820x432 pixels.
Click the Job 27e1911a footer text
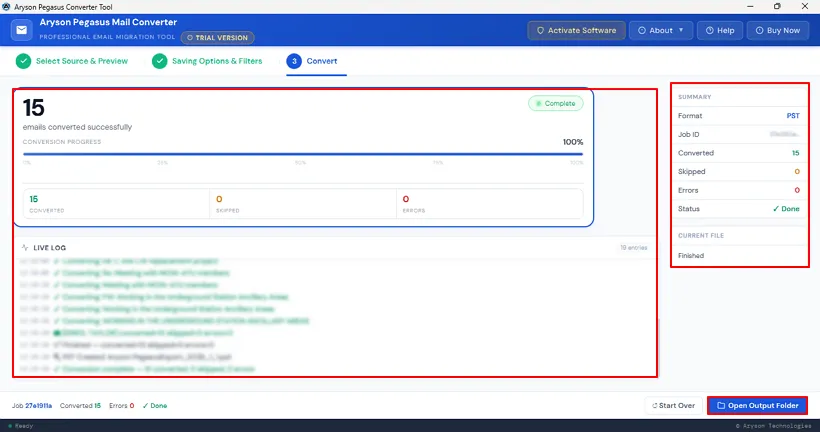click(x=32, y=406)
